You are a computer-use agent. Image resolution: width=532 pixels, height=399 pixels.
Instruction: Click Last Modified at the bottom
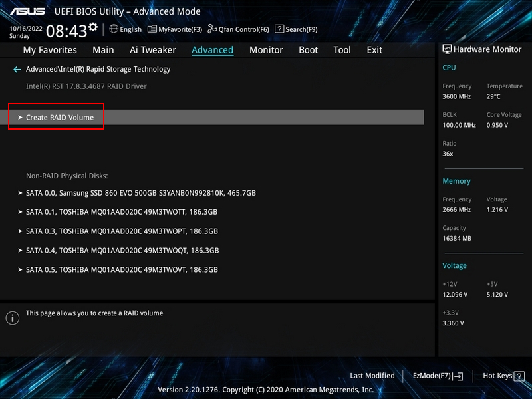point(372,376)
